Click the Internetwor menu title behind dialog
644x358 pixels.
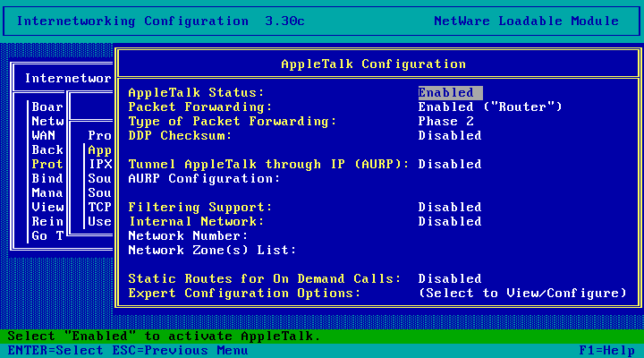[68, 79]
